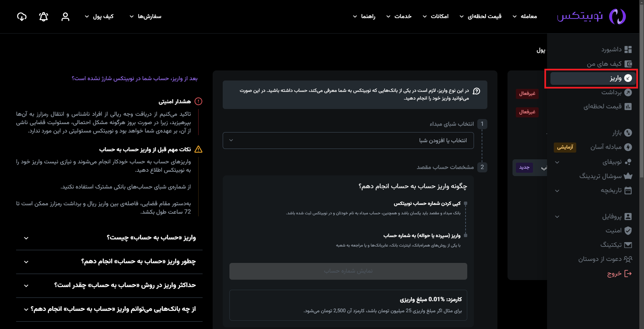Click heading چگونه واریز حساب به حساب انجام دهم؟
Image resolution: width=644 pixels, height=329 pixels.
click(x=413, y=186)
